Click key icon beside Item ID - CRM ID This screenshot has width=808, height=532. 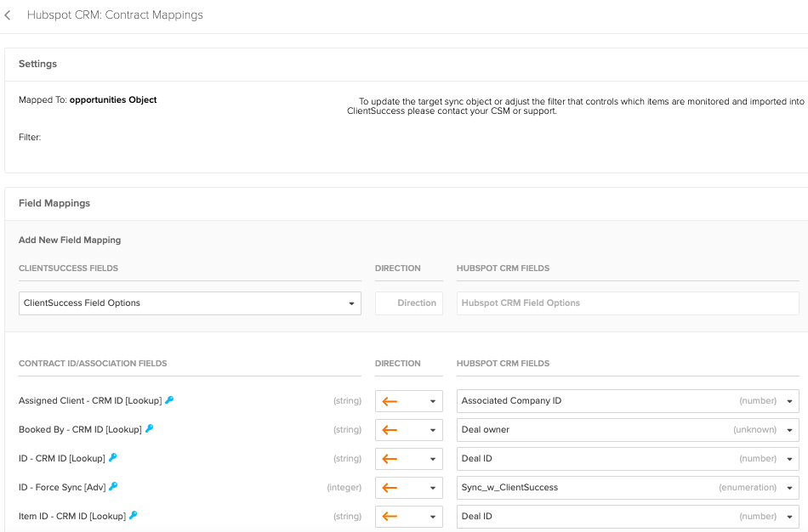coord(133,515)
